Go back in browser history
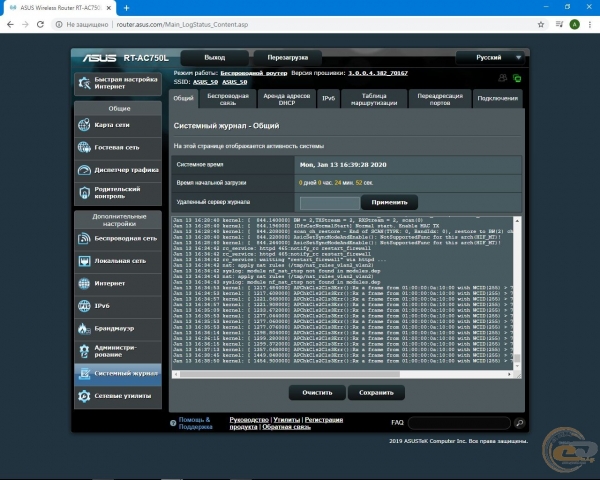This screenshot has height=480, width=600. click(x=10, y=24)
